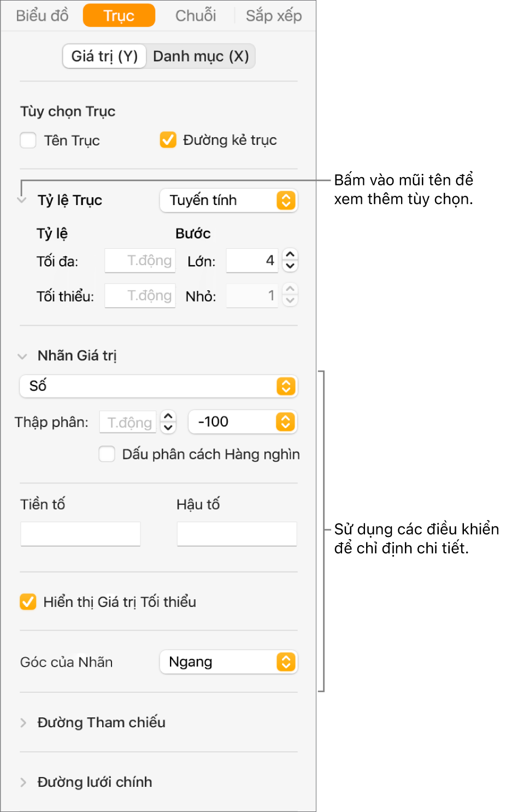Open the Tuyến tính scale dropdown
Image resolution: width=506 pixels, height=812 pixels.
[x=228, y=201]
